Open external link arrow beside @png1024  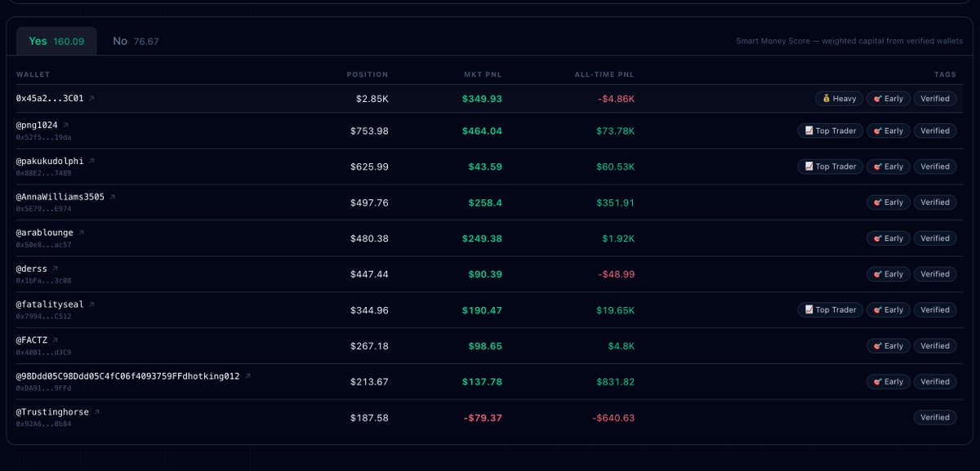tap(65, 125)
